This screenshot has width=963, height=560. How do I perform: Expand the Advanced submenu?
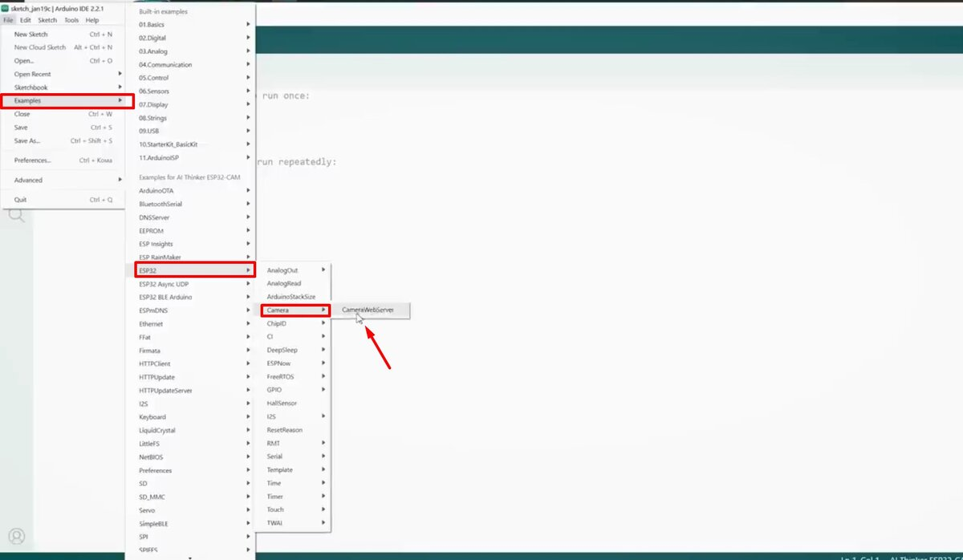[x=63, y=180]
